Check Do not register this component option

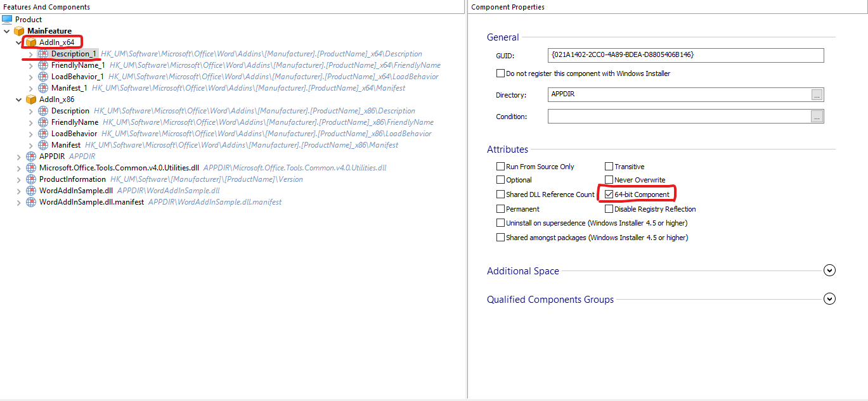click(x=501, y=73)
